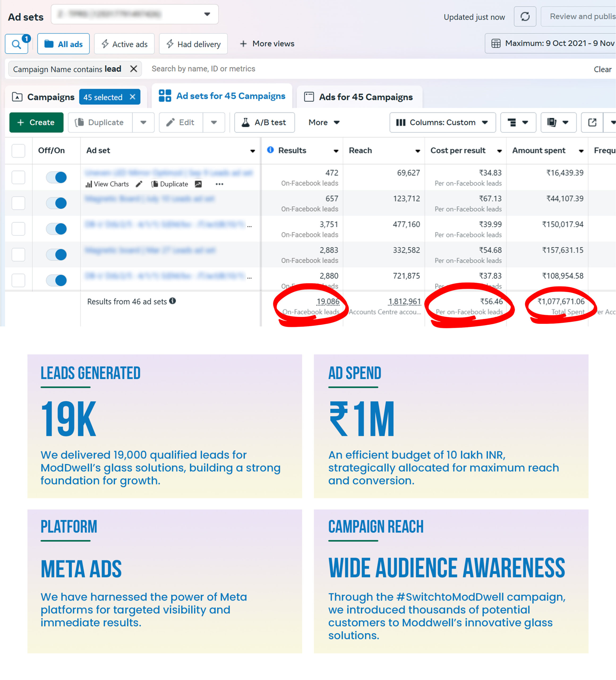Open the Results column dropdown arrow

coord(336,151)
